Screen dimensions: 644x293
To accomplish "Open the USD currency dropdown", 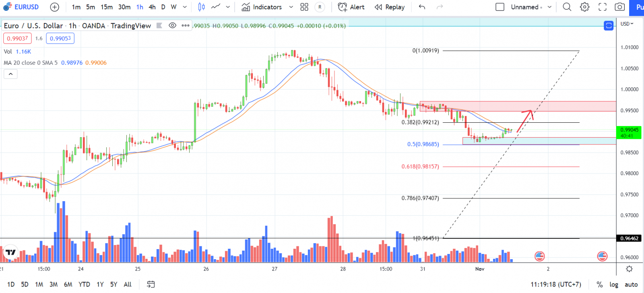I will click(x=627, y=24).
